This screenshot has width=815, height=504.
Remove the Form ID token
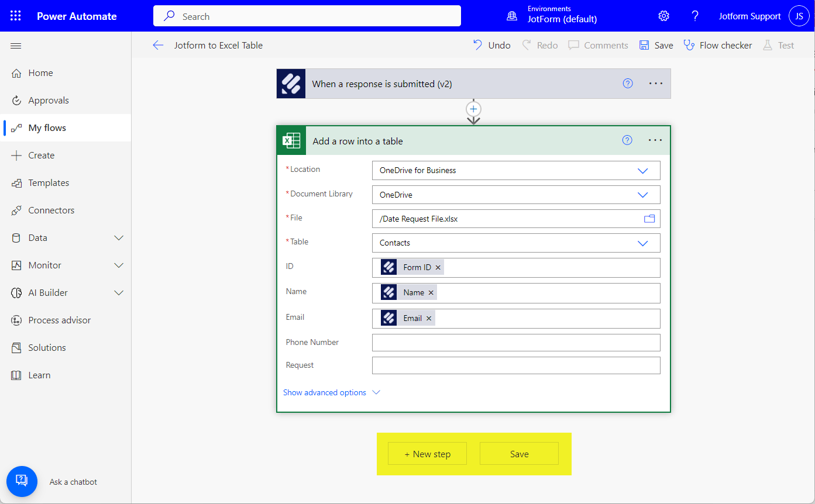tap(438, 267)
